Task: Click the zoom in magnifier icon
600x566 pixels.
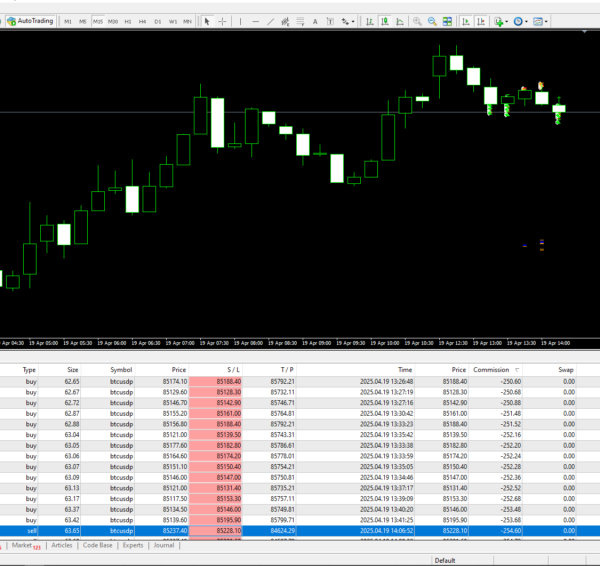Action: click(x=417, y=20)
